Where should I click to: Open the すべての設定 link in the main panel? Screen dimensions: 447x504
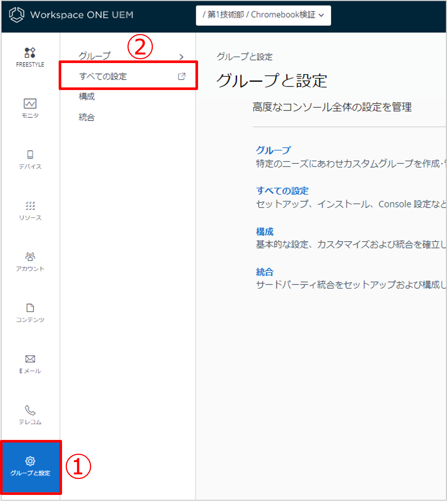click(x=282, y=191)
